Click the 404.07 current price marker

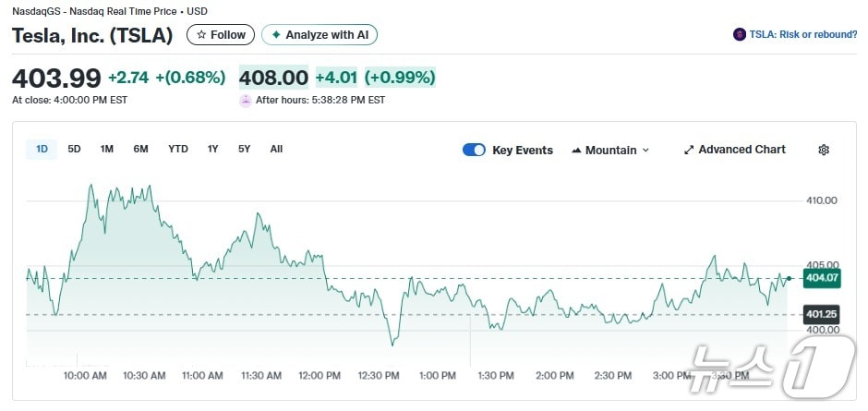[821, 277]
